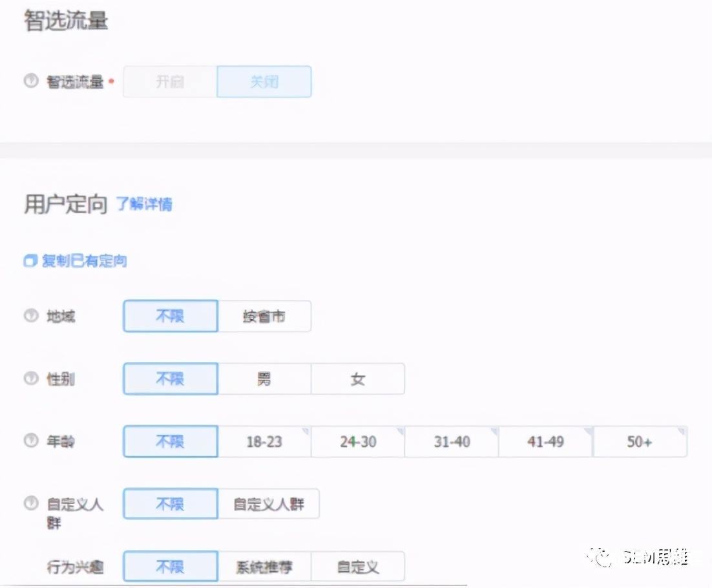Screen dimensions: 712x588
Task: Turn on 智选流量 with 开启
Action: [171, 81]
